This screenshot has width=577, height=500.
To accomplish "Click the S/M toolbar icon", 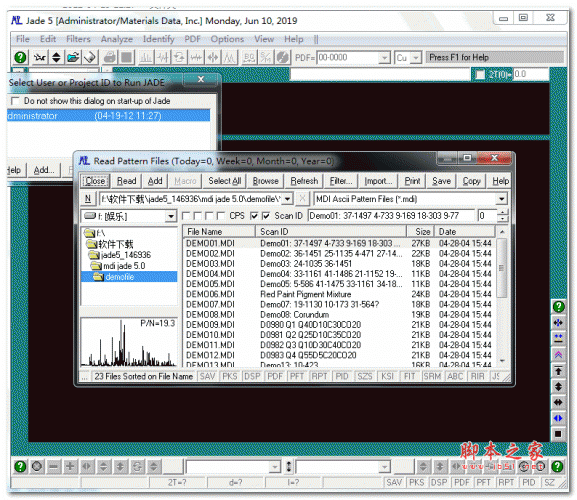I will coord(266,57).
